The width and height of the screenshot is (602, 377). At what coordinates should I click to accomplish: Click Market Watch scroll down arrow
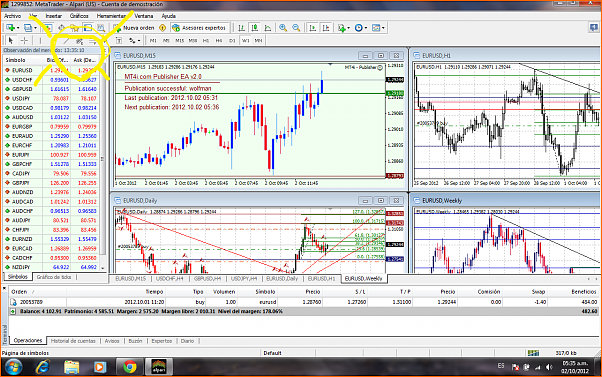[x=103, y=268]
